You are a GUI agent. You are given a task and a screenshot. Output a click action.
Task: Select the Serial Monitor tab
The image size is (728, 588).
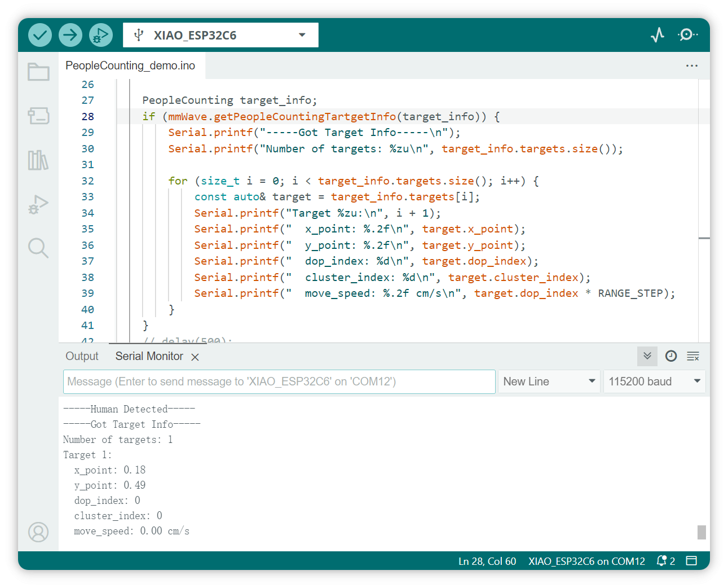point(149,356)
